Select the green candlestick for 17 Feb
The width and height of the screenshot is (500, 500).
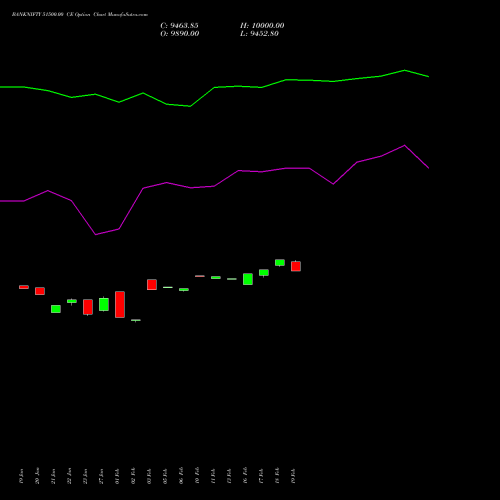pyautogui.click(x=264, y=273)
